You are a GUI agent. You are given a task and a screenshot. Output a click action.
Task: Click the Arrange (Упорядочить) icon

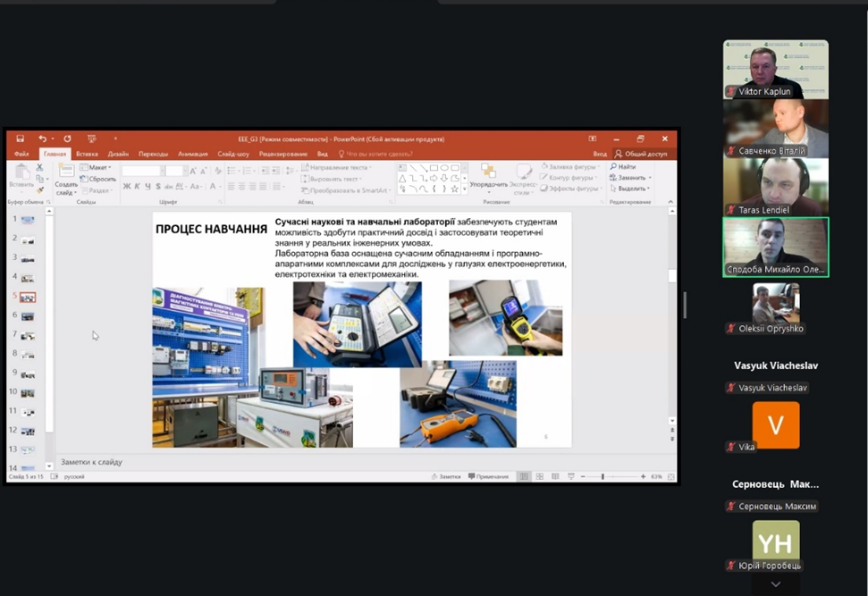tap(488, 172)
